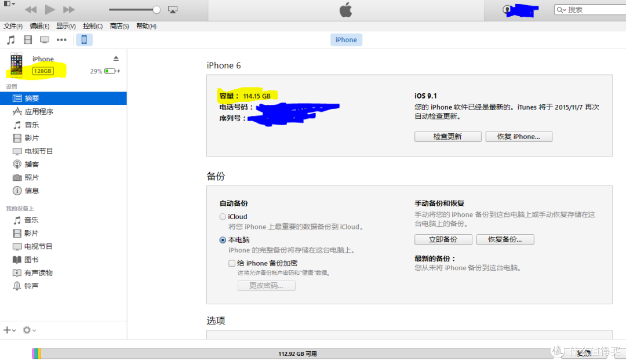Image resolution: width=626 pixels, height=364 pixels.
Task: Open the search options magnifier dropdown
Action: (561, 10)
